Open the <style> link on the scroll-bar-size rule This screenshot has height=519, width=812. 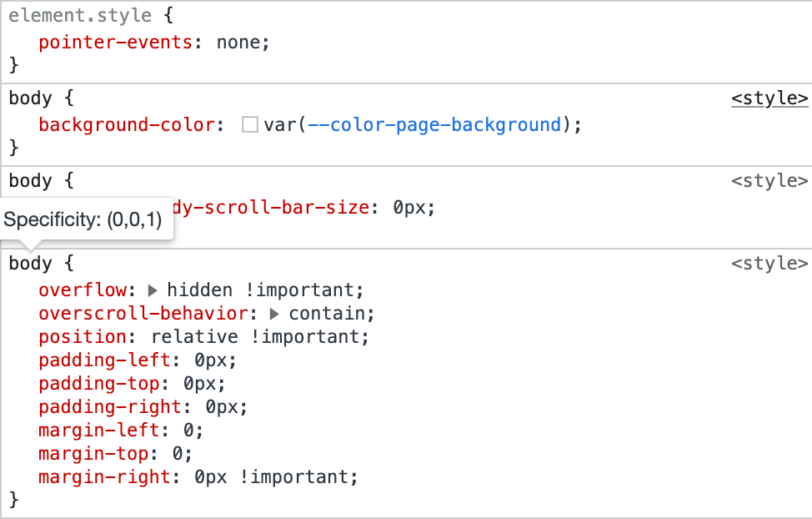[769, 180]
